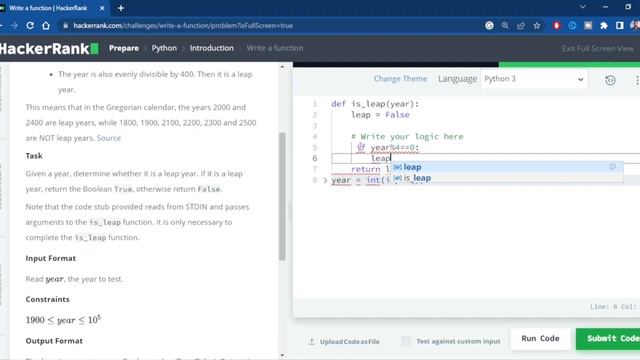Go to the browser home page icon
This screenshot has width=640, height=360.
click(46, 25)
